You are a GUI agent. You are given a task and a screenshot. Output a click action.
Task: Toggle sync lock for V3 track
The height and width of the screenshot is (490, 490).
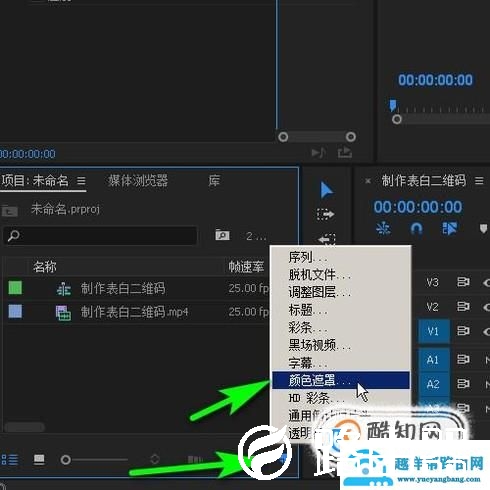[x=463, y=282]
